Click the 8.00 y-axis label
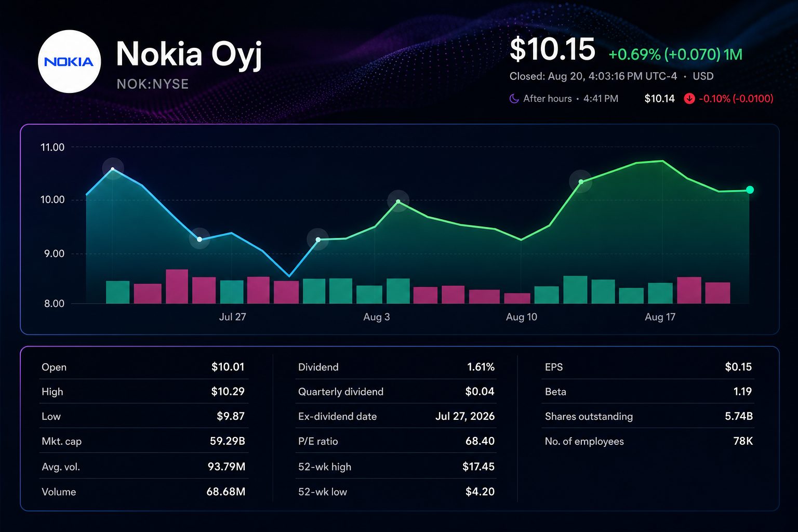 point(54,304)
